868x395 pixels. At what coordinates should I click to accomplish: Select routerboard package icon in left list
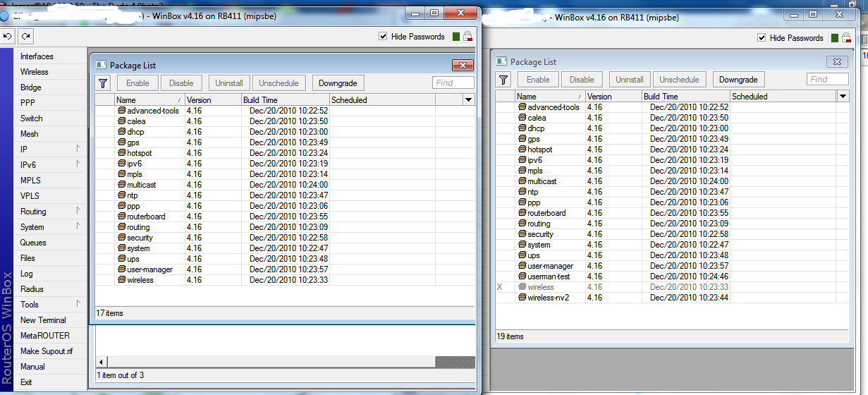(x=121, y=217)
